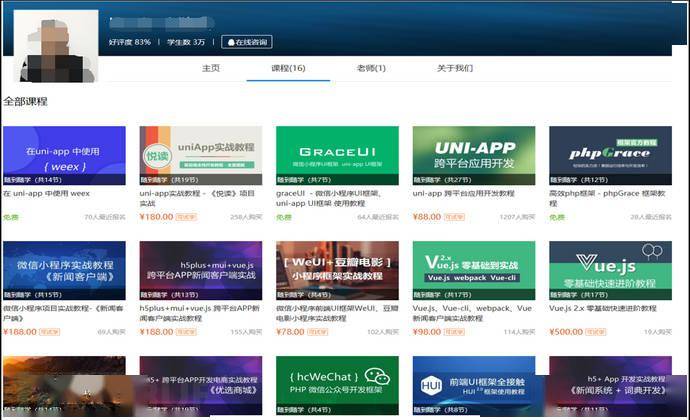Image resolution: width=690 pixels, height=420 pixels.
Task: Click the 学生数 3万 student count
Action: pyautogui.click(x=186, y=42)
